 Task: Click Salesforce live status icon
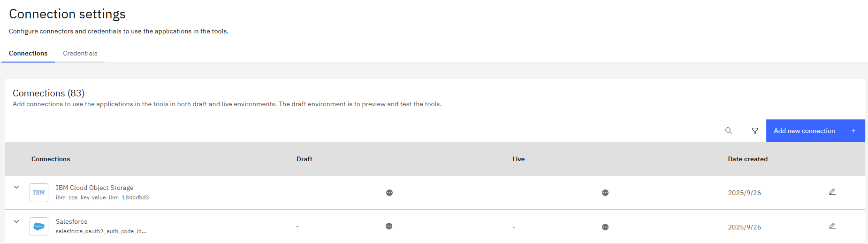(x=605, y=227)
